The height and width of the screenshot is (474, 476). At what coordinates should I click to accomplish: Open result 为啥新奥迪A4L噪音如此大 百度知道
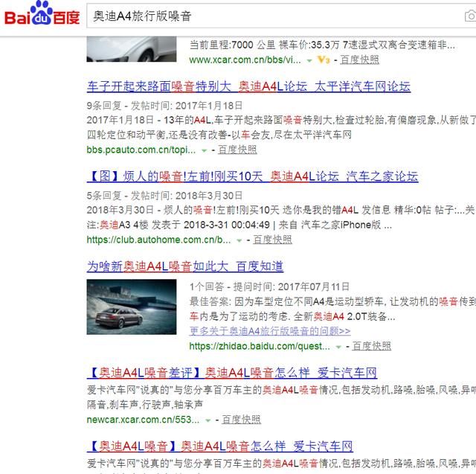[185, 266]
